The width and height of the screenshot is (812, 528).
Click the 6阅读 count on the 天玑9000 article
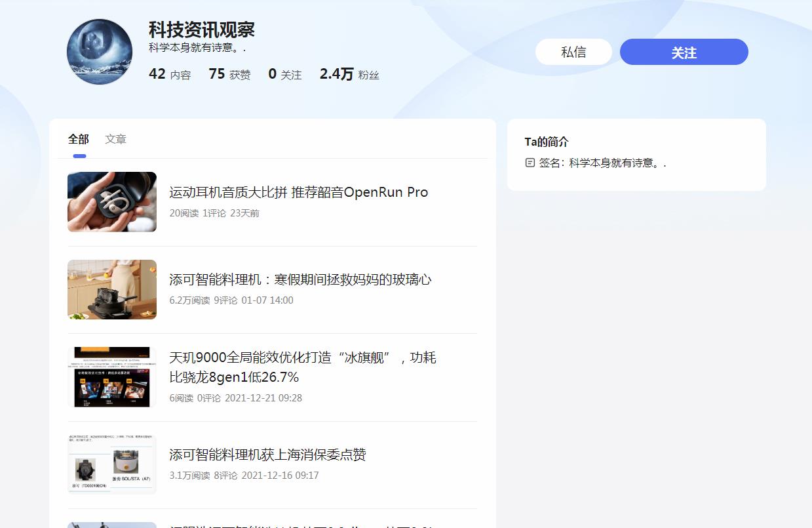(x=181, y=398)
